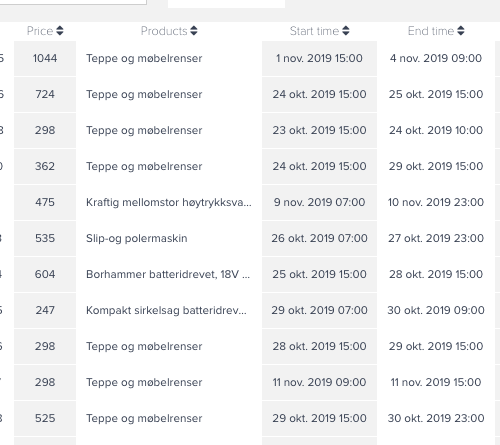Select the price 724 cell
The height and width of the screenshot is (445, 500).
point(45,94)
